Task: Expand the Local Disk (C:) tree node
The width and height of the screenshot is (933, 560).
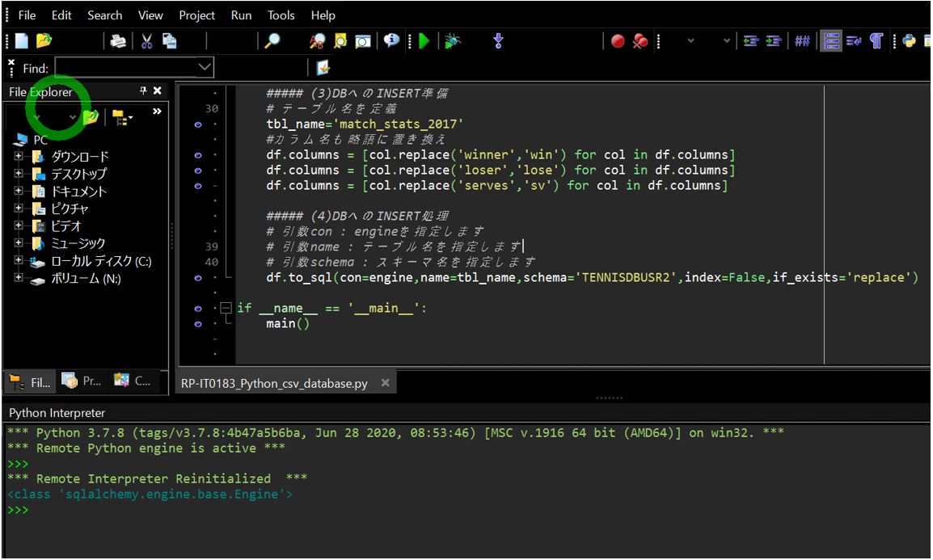Action: tap(19, 259)
